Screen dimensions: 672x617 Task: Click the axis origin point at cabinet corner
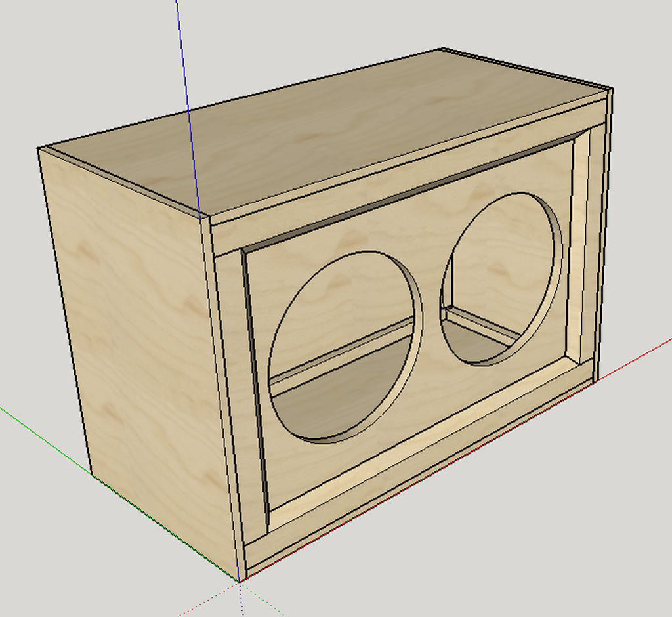pyautogui.click(x=240, y=582)
